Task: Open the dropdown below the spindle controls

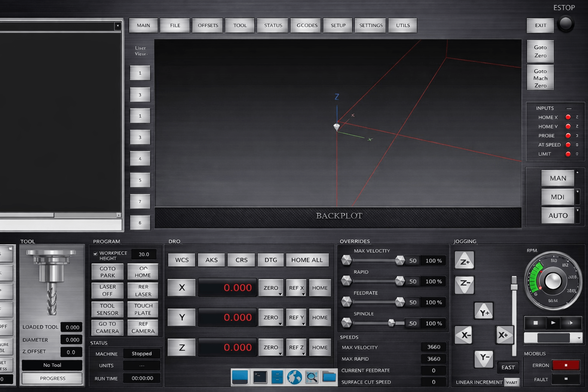Action: (x=579, y=338)
